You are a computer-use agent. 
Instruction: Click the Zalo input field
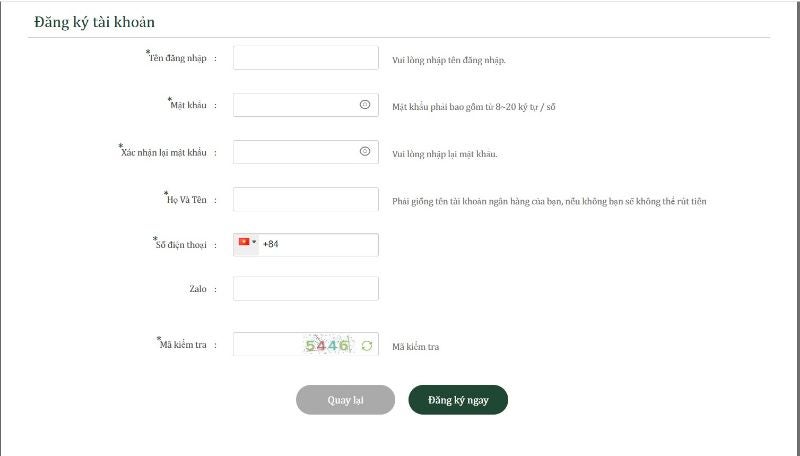click(305, 288)
